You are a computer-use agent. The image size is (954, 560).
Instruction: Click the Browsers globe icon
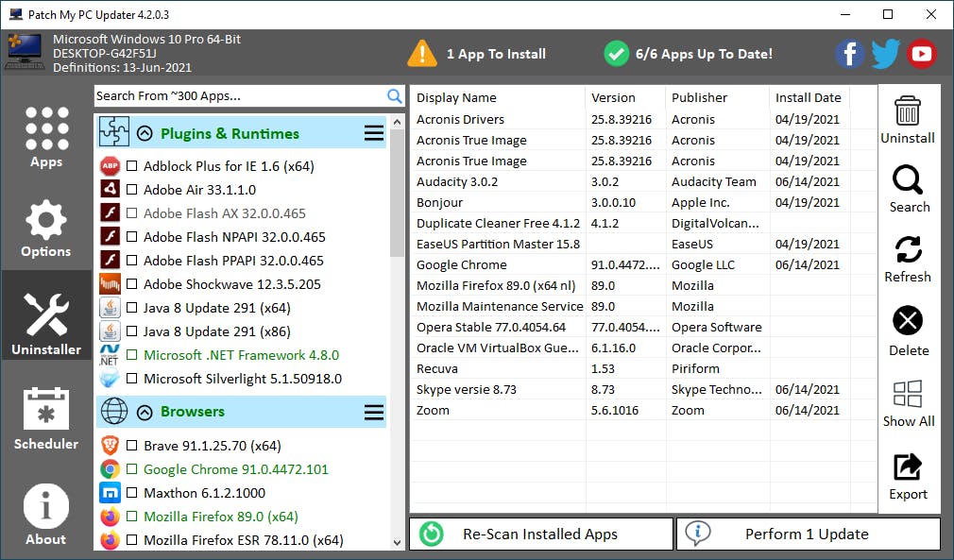click(x=114, y=412)
